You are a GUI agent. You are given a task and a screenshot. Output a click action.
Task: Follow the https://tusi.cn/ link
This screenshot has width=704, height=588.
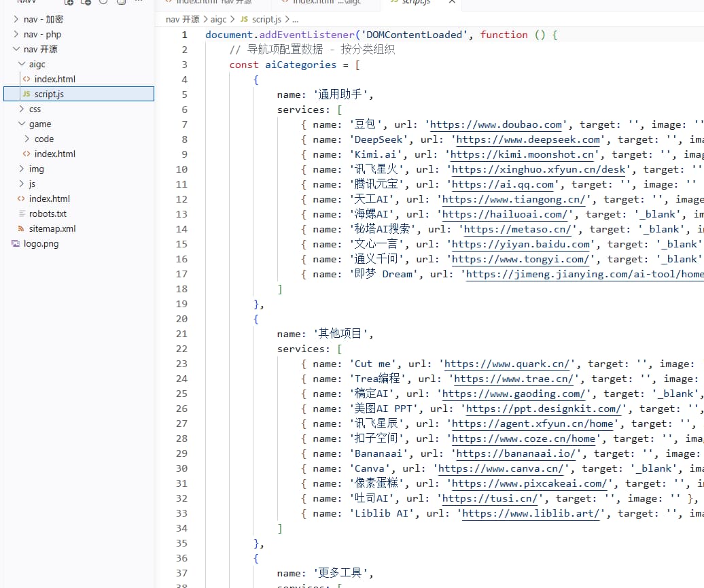[490, 498]
